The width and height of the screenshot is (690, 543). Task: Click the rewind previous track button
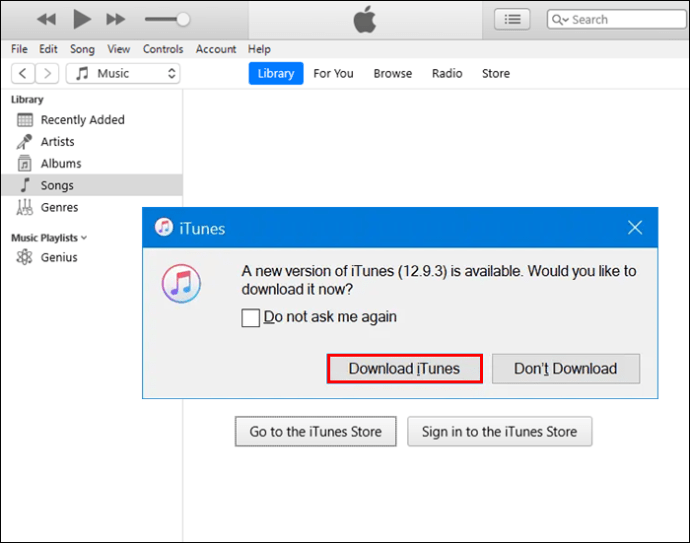(46, 19)
